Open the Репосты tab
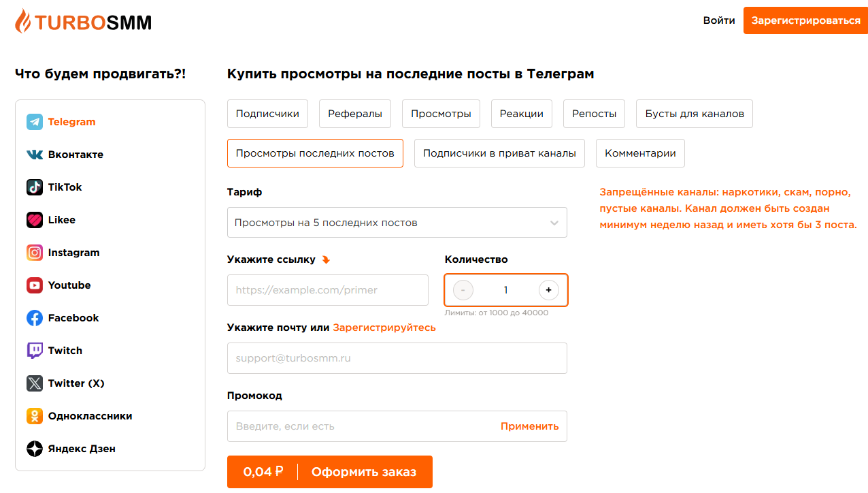Screen dimensions: 868x493 595,114
